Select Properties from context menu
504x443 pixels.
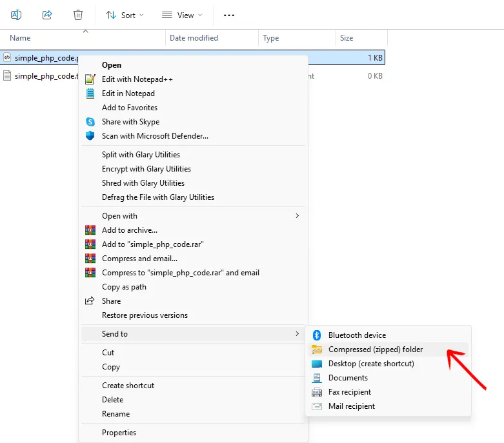click(119, 433)
